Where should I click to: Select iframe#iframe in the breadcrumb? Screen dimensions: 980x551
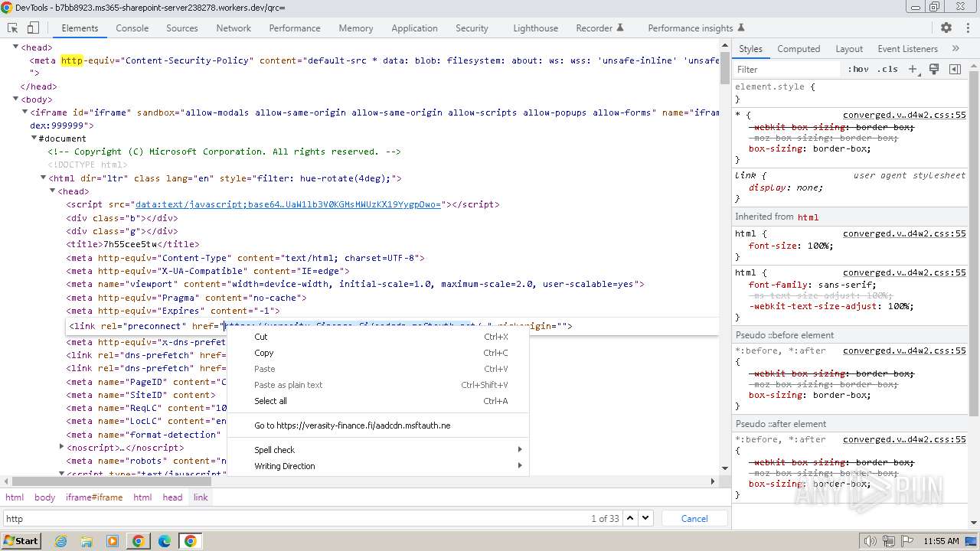[94, 497]
